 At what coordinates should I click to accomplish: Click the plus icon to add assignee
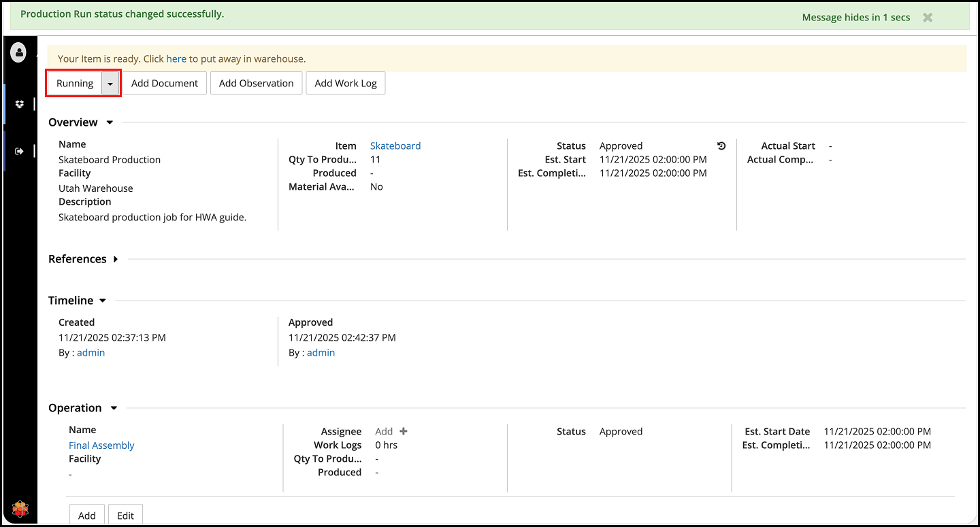click(404, 431)
